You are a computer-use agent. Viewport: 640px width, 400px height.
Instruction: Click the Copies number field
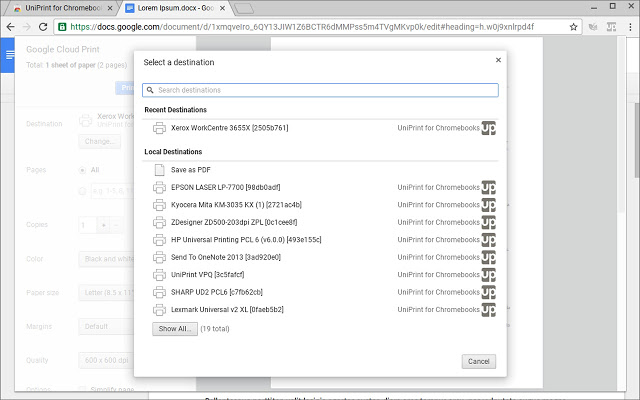tap(87, 225)
